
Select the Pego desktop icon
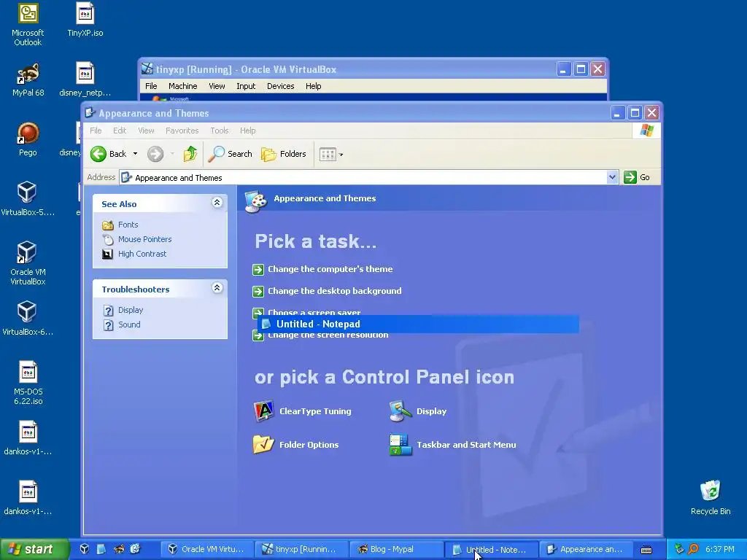28,139
